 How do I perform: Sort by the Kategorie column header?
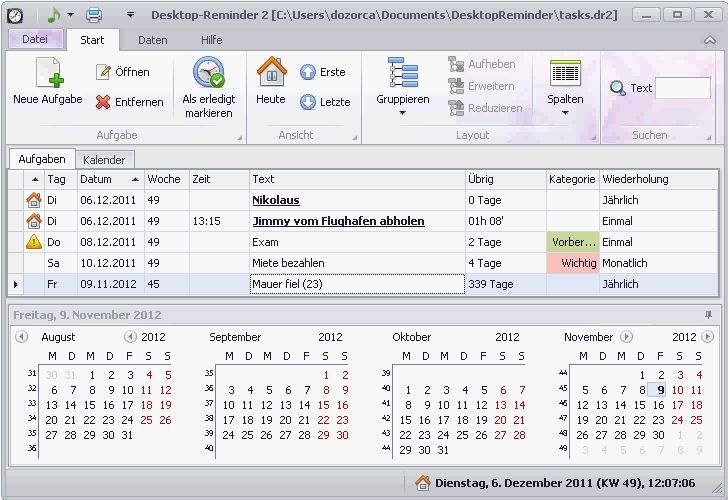click(572, 179)
